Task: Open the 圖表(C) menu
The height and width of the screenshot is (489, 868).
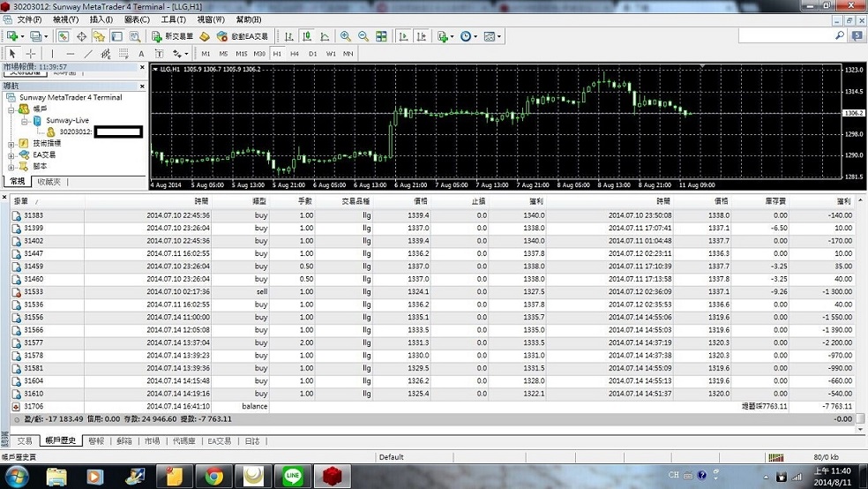Action: pos(137,19)
